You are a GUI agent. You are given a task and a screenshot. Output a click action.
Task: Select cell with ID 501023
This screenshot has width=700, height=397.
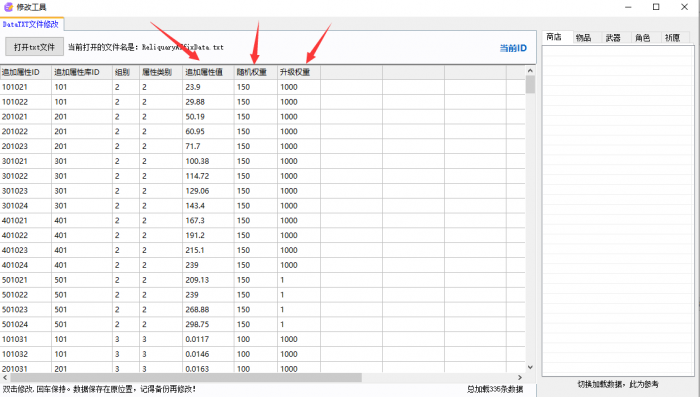(x=25, y=309)
